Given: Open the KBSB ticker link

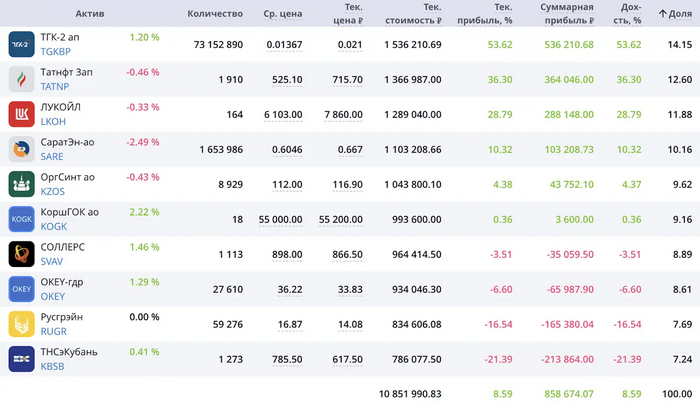Looking at the screenshot, I should click(53, 366).
